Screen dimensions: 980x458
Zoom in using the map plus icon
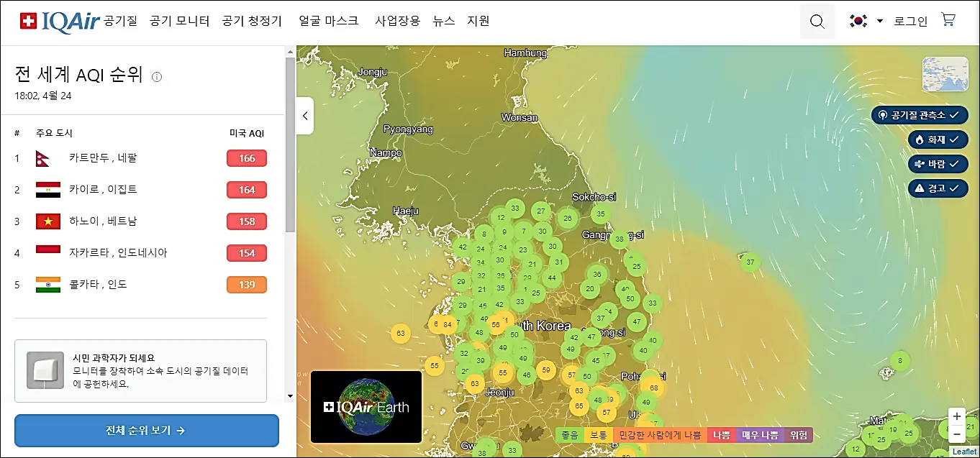[x=957, y=416]
